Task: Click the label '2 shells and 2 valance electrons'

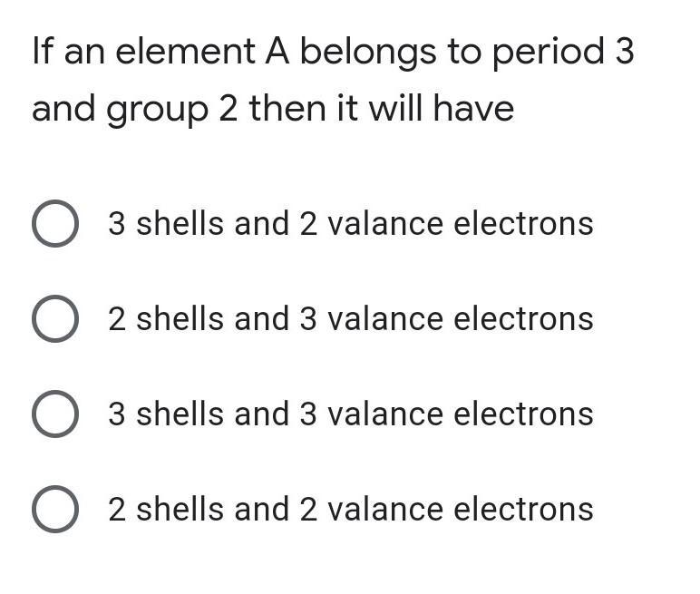Action: pyautogui.click(x=351, y=509)
